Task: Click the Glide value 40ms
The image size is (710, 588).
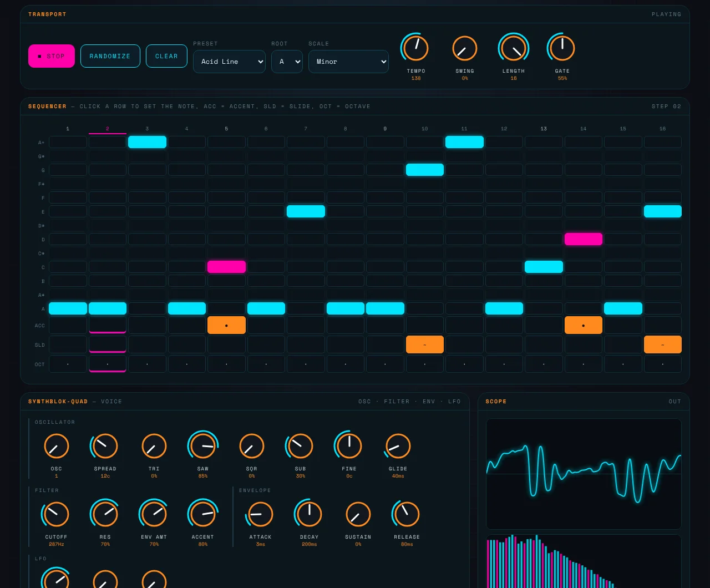Action: click(398, 476)
